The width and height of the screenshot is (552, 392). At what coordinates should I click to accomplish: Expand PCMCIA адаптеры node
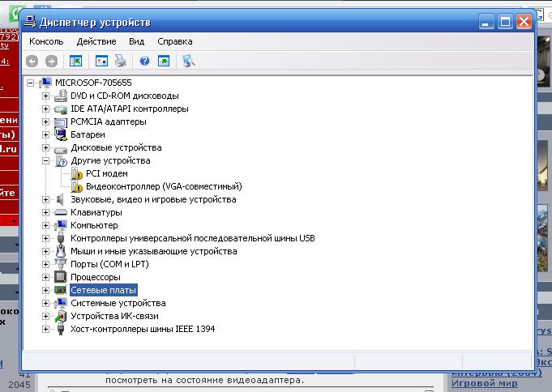point(45,121)
